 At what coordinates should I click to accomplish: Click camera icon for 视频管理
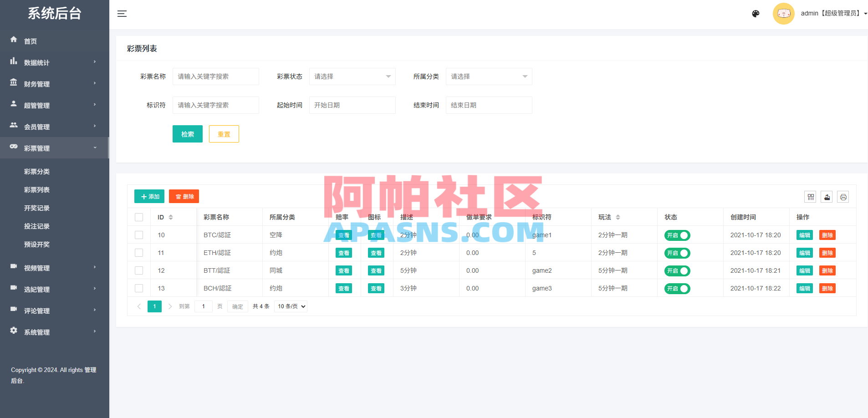tap(14, 266)
